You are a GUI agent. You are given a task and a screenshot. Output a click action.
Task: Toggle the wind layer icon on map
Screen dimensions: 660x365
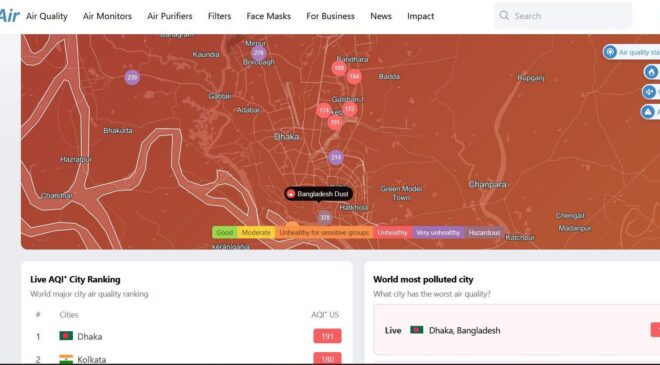(649, 92)
